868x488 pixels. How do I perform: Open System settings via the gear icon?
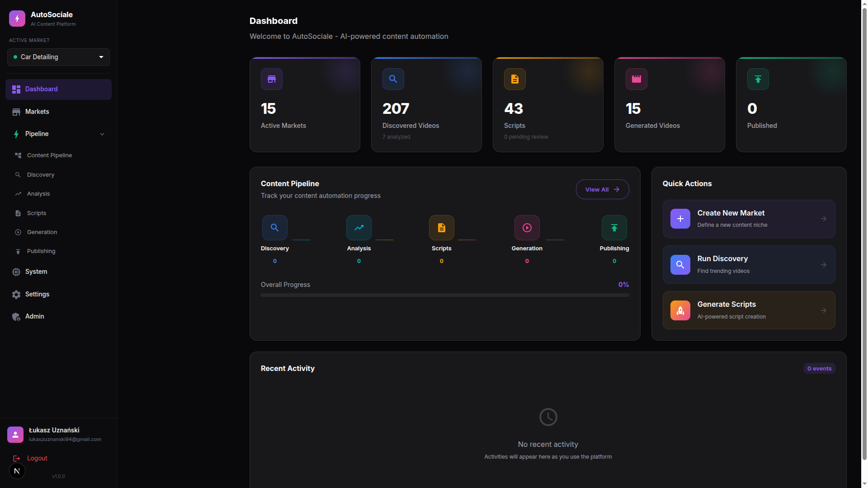click(16, 272)
